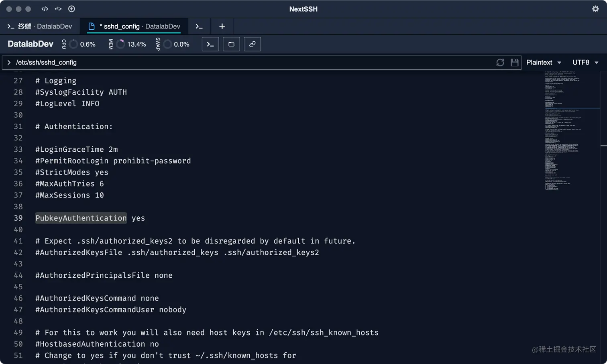The image size is (607, 364).
Task: Click the line '# Logging'
Action: [56, 81]
